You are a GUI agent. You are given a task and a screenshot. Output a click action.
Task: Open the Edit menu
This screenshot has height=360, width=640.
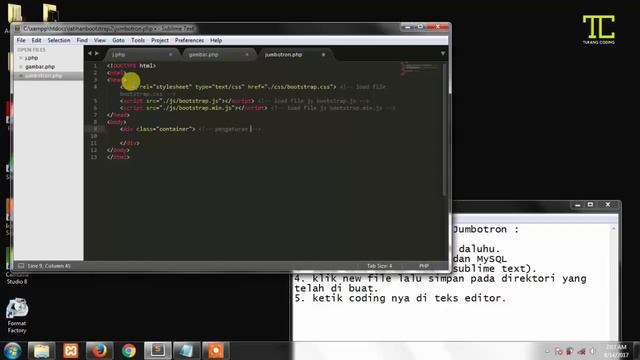click(x=36, y=40)
